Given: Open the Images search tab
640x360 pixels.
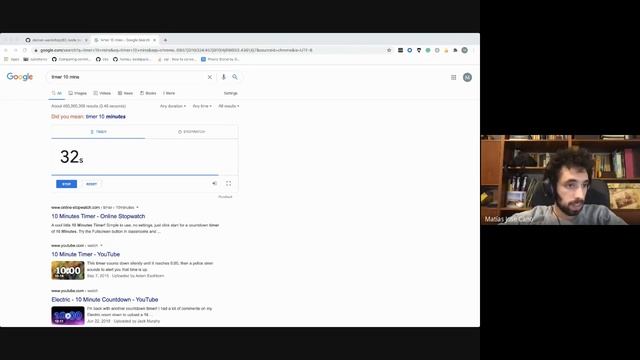Looking at the screenshot, I should 78,93.
